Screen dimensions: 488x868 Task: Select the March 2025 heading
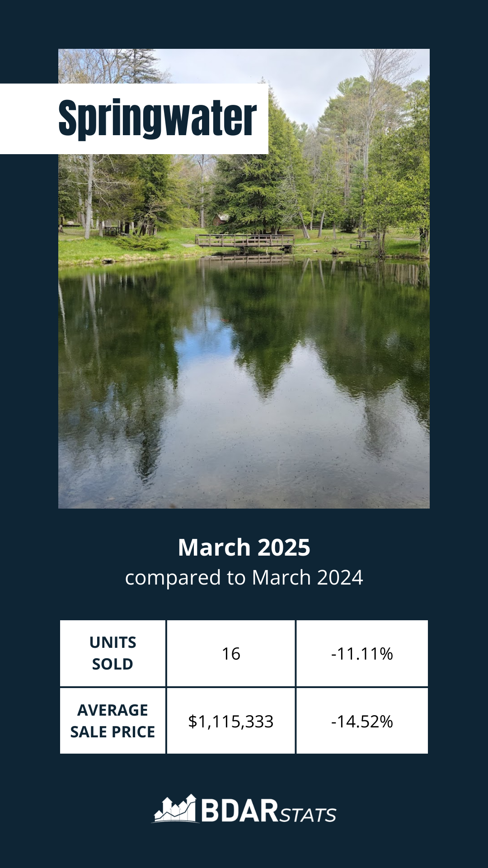(x=244, y=547)
